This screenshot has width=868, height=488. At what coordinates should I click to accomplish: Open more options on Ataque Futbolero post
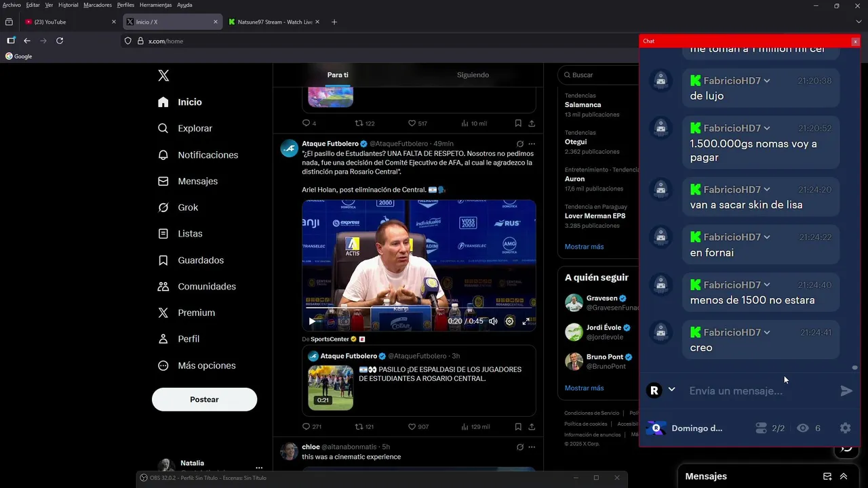(532, 144)
